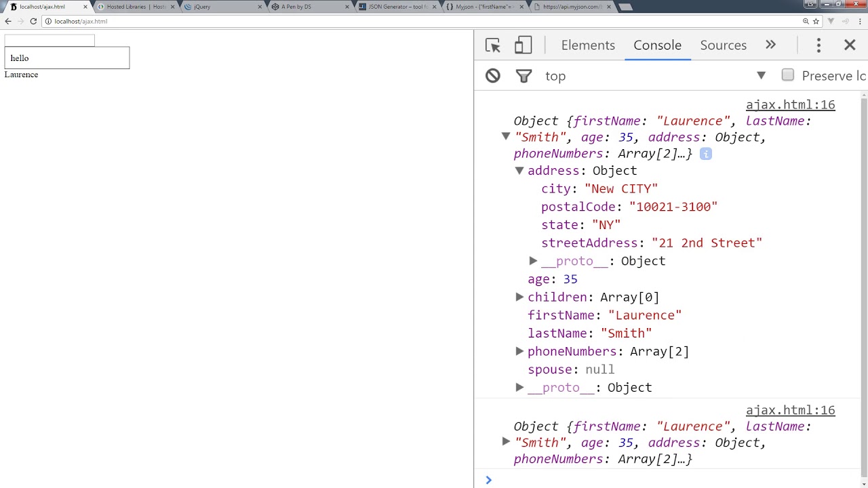This screenshot has height=488, width=868.
Task: Click the blue info badge beside Array[2]
Action: (705, 154)
